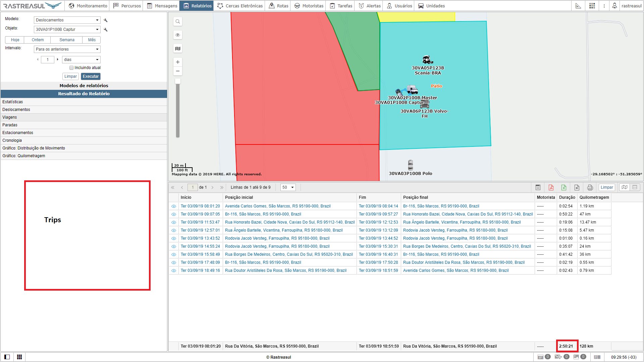Switch to the Monitoramento tab
This screenshot has height=362, width=644.
(x=88, y=6)
